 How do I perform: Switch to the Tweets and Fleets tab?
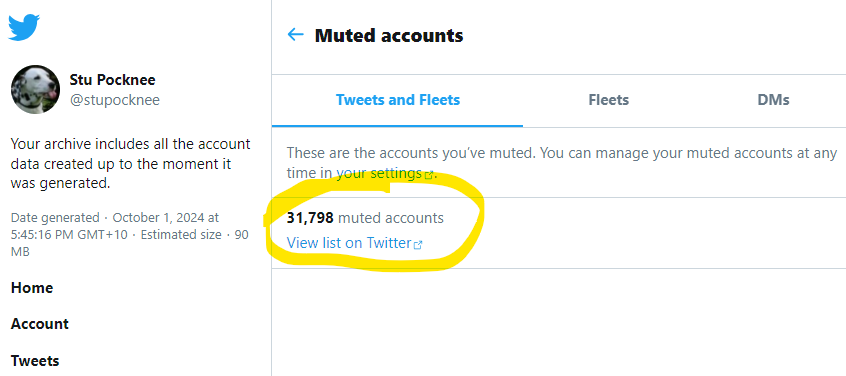click(398, 100)
